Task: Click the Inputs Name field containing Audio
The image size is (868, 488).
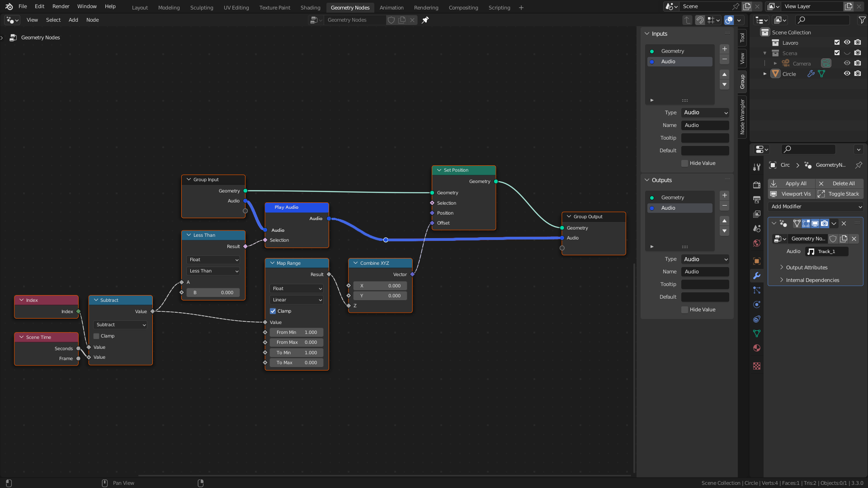Action: pyautogui.click(x=705, y=125)
